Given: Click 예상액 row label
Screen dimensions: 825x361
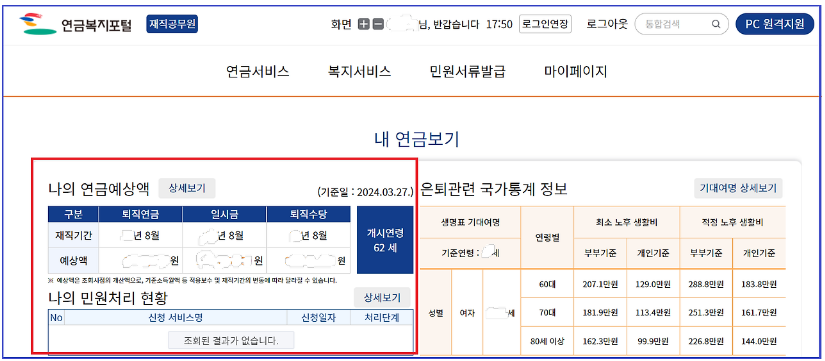Looking at the screenshot, I should click(73, 261).
